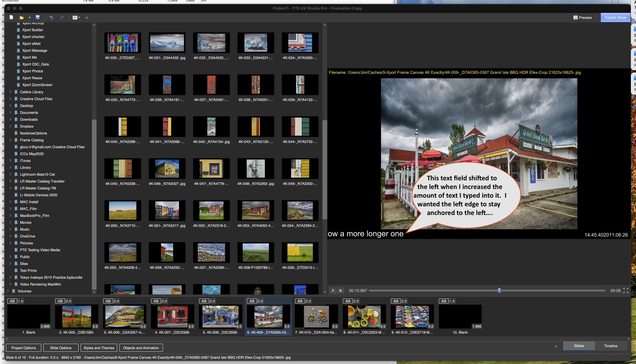This screenshot has width=636, height=364.
Task: Click the redo arrow icon
Action: coord(62,18)
